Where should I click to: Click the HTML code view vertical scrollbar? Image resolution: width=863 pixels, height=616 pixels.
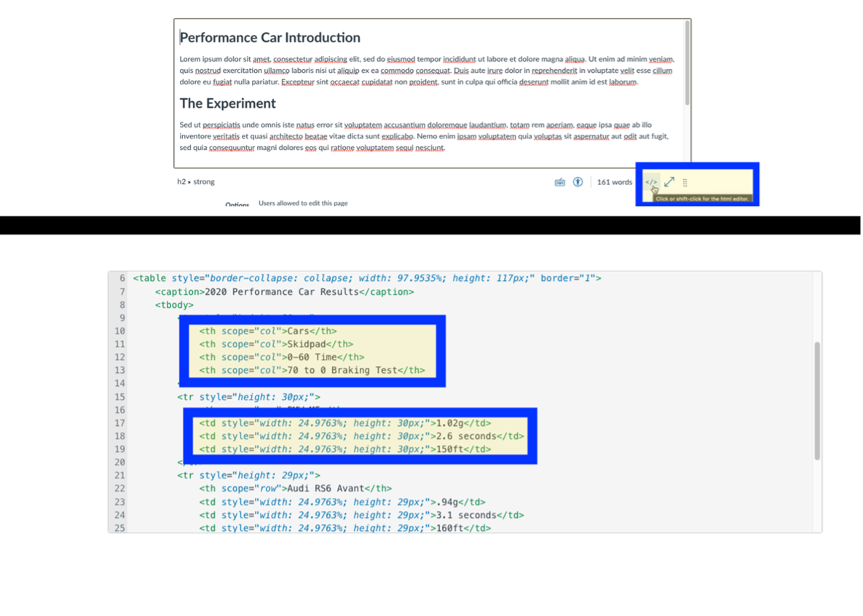(x=817, y=400)
